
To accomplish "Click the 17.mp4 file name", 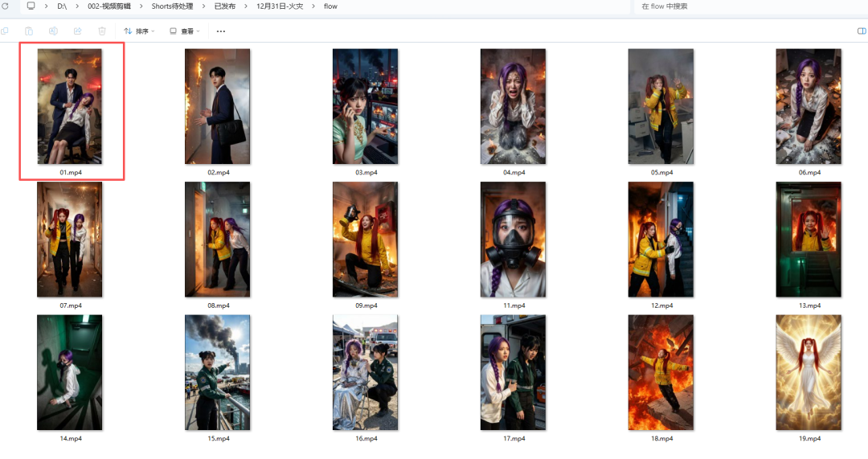I will (514, 439).
